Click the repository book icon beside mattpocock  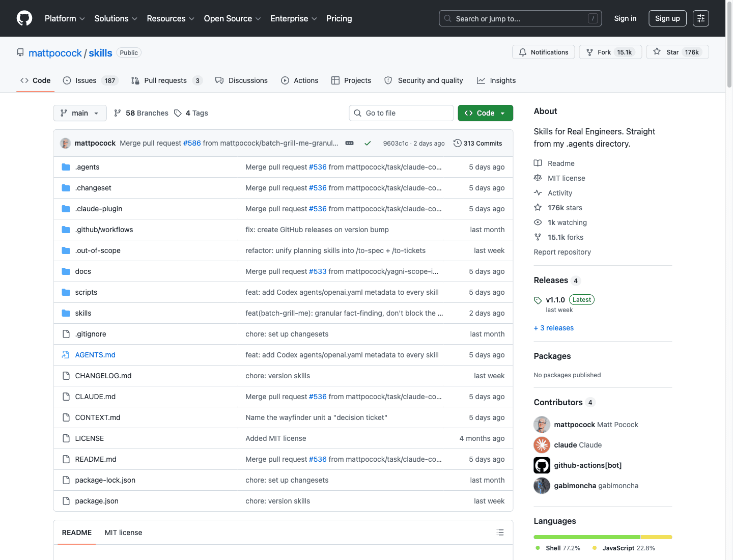tap(20, 52)
